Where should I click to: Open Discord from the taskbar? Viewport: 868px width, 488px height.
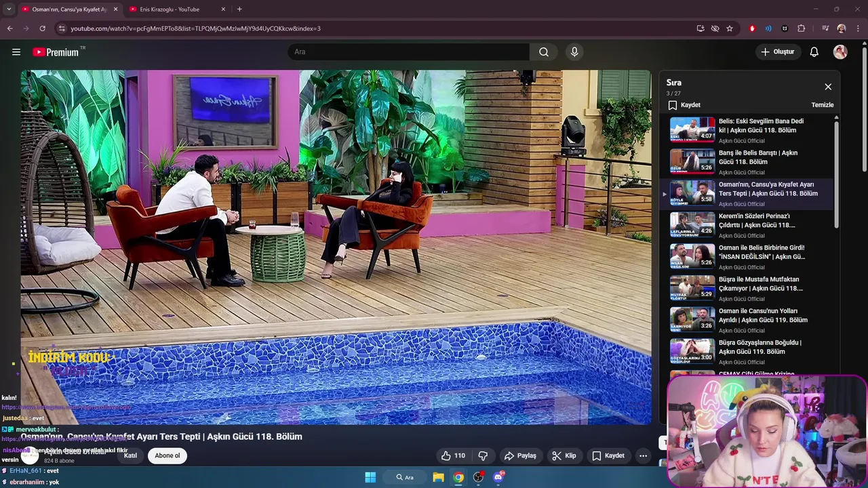pyautogui.click(x=498, y=477)
